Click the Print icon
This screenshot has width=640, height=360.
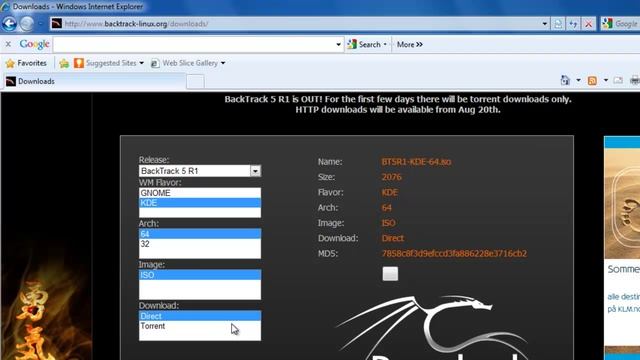pyautogui.click(x=635, y=81)
